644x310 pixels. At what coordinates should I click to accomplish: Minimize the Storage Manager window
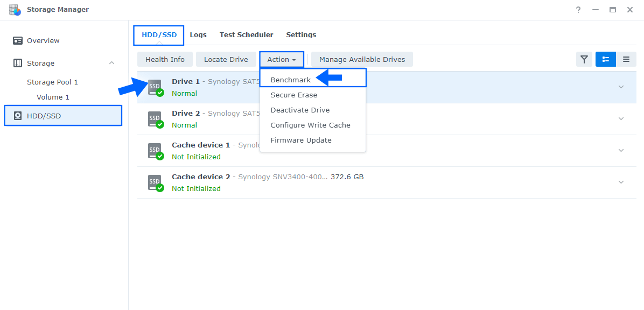click(x=596, y=10)
